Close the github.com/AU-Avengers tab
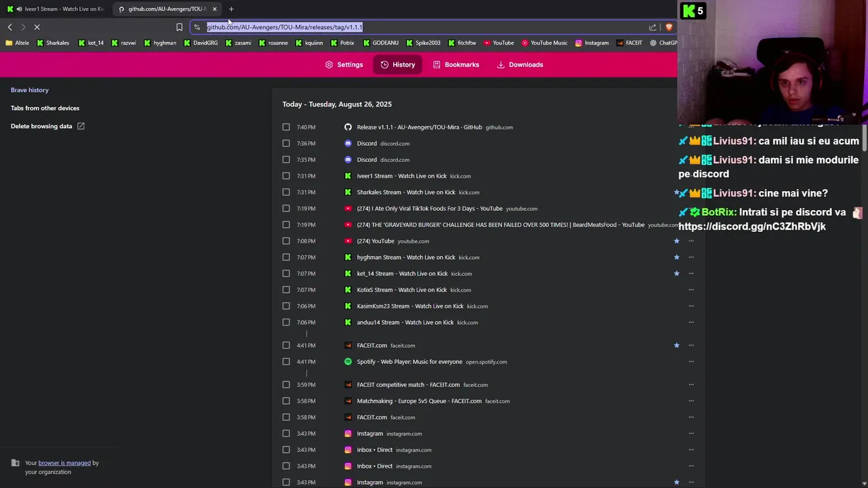The image size is (868, 488). tap(214, 9)
